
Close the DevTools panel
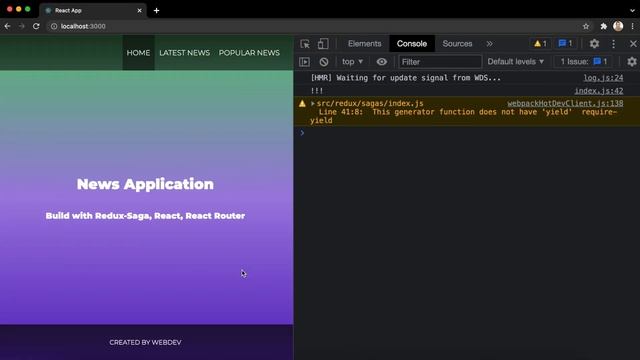tap(633, 44)
